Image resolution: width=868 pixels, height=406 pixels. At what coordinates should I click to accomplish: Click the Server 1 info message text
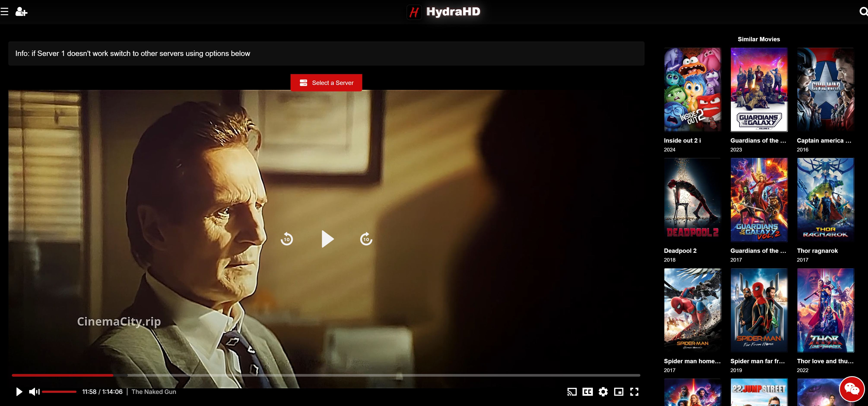tap(133, 53)
